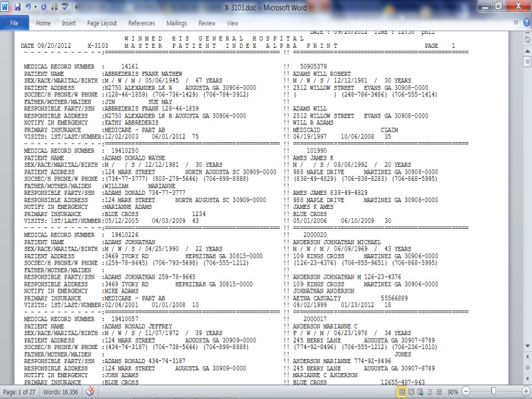Click patient name ABBREDERIS FRANK MATHEW

[x=143, y=74]
